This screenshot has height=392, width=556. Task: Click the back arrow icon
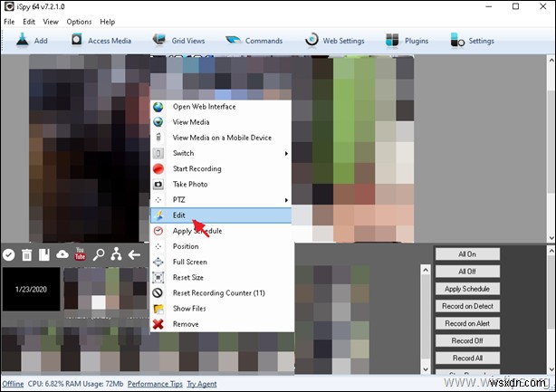click(134, 254)
